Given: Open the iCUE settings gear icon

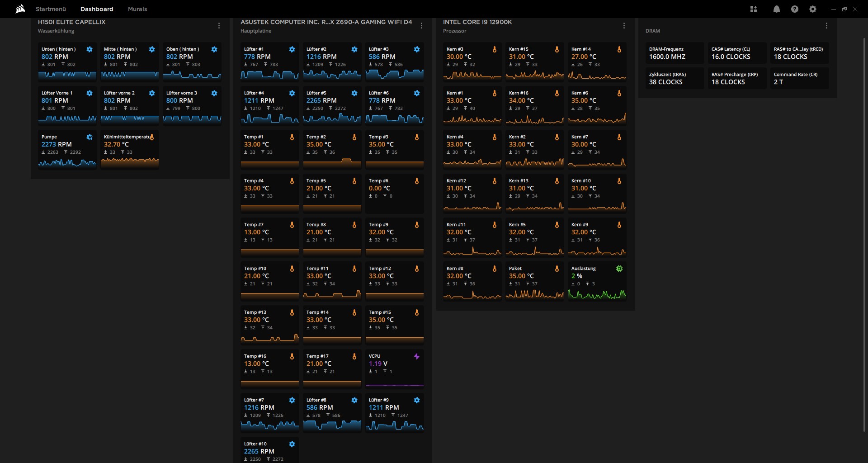Looking at the screenshot, I should point(812,9).
